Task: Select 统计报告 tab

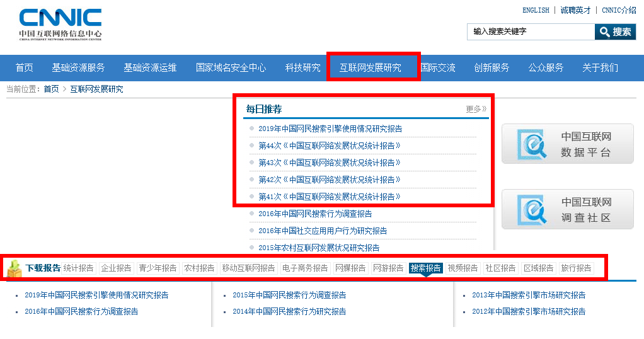Action: tap(78, 268)
